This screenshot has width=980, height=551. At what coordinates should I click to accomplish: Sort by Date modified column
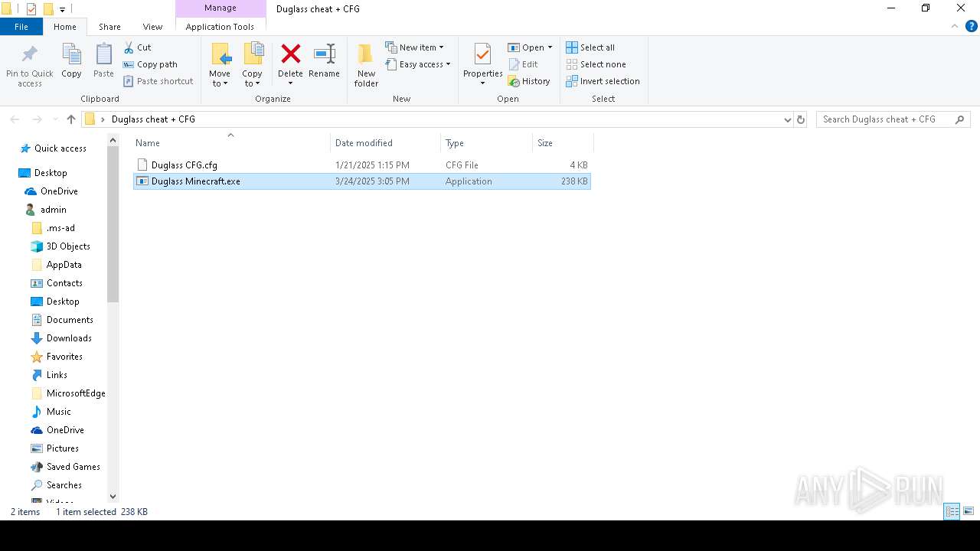tap(386, 143)
